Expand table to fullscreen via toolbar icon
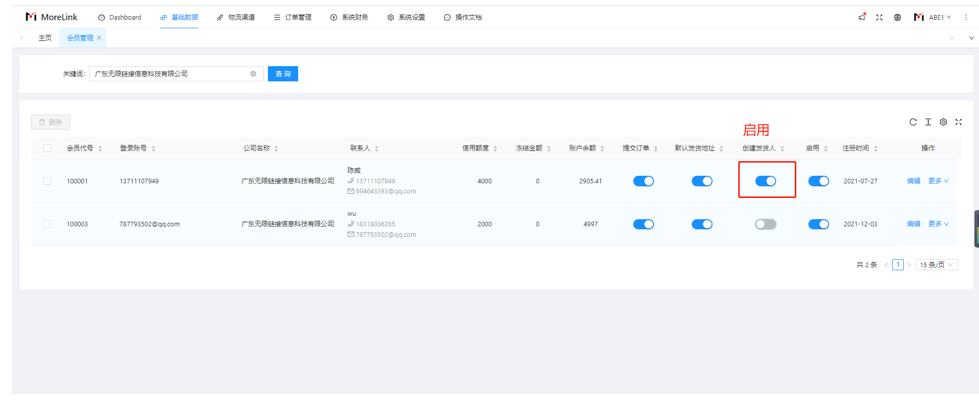This screenshot has width=979, height=400. pyautogui.click(x=958, y=122)
